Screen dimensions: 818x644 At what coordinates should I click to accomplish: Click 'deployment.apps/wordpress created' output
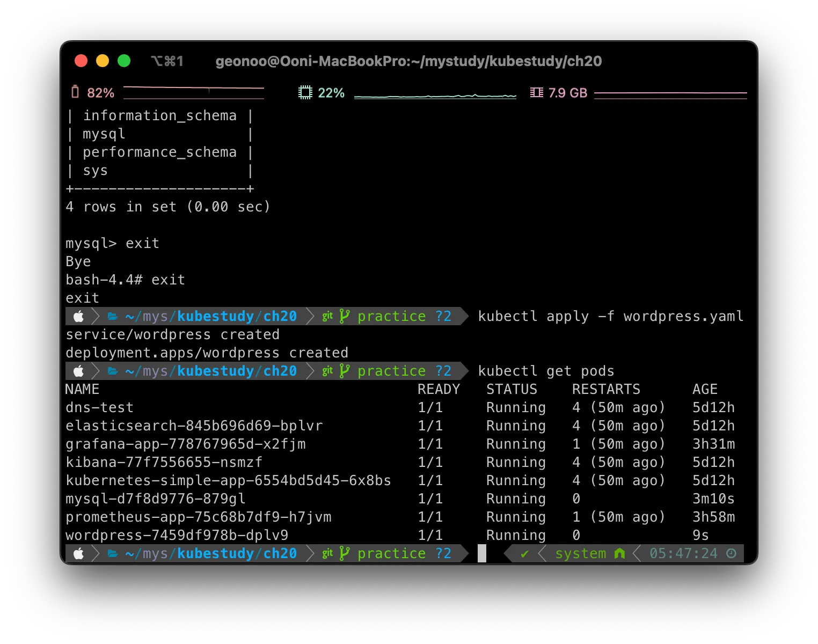[207, 353]
